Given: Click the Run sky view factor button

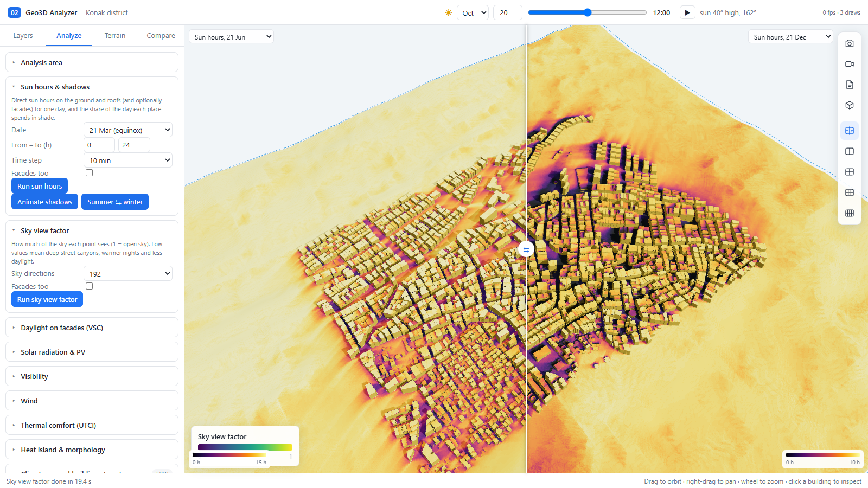Looking at the screenshot, I should pos(47,299).
